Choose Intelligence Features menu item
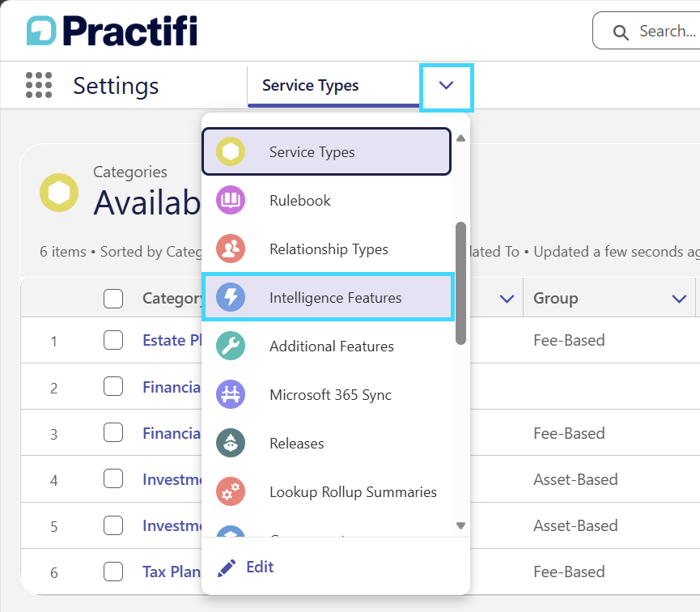Image resolution: width=700 pixels, height=612 pixels. coord(328,297)
